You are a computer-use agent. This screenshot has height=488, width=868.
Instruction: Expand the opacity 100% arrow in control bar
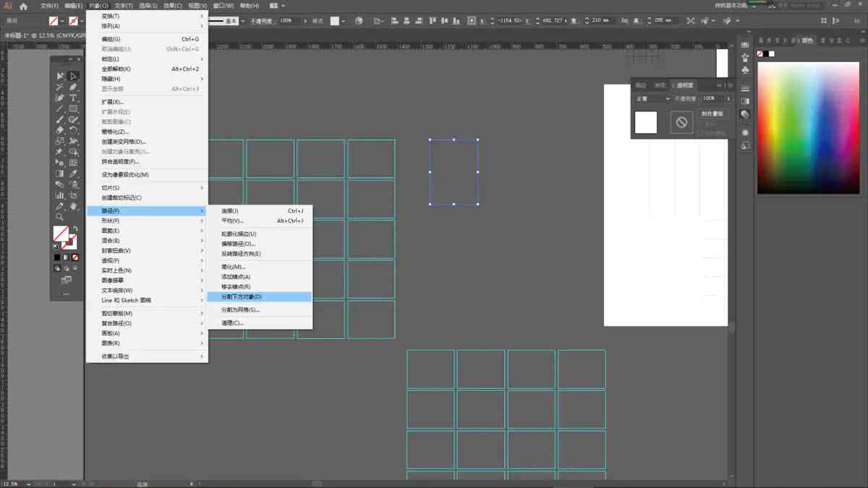pyautogui.click(x=305, y=21)
